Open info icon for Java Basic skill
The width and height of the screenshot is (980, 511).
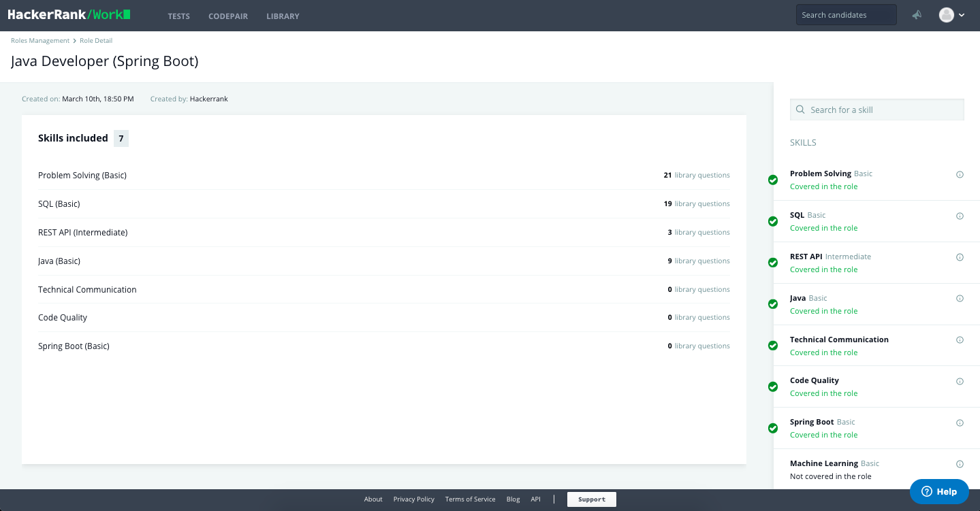(960, 299)
